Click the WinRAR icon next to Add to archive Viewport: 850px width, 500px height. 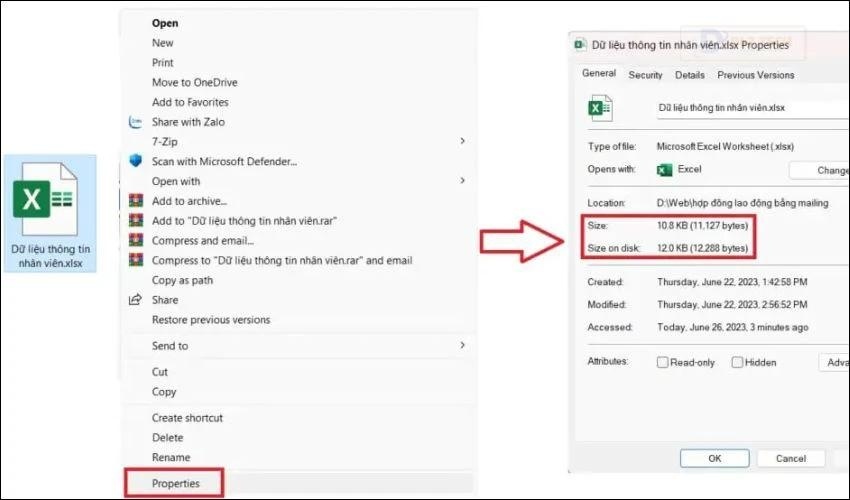pyautogui.click(x=136, y=201)
